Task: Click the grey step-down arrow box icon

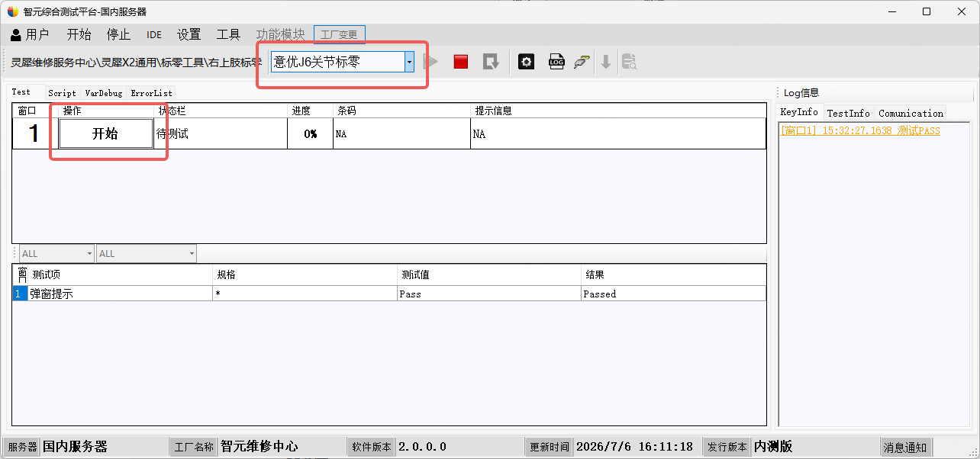Action: 492,62
